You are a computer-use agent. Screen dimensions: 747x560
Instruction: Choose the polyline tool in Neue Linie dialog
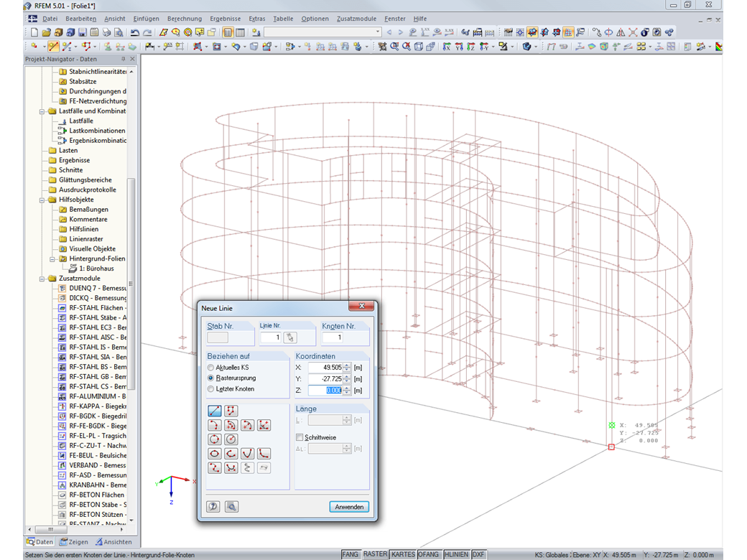click(231, 411)
